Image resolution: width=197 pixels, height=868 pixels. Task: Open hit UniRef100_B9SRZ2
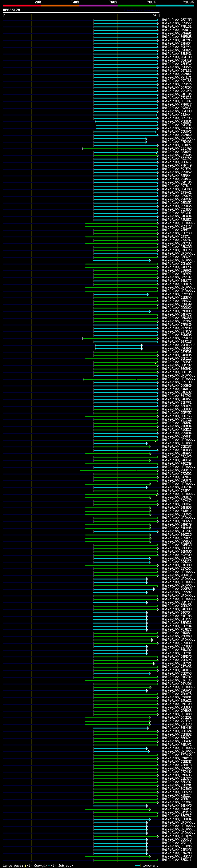(177, 23)
